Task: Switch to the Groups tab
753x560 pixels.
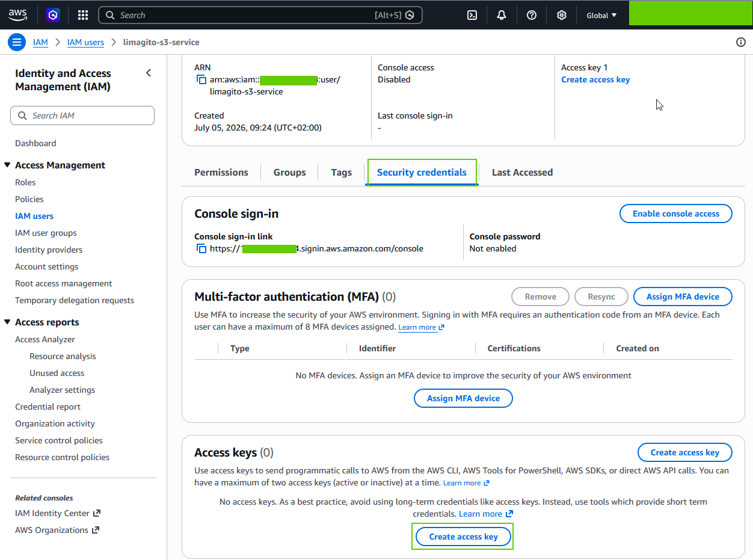Action: click(x=290, y=172)
